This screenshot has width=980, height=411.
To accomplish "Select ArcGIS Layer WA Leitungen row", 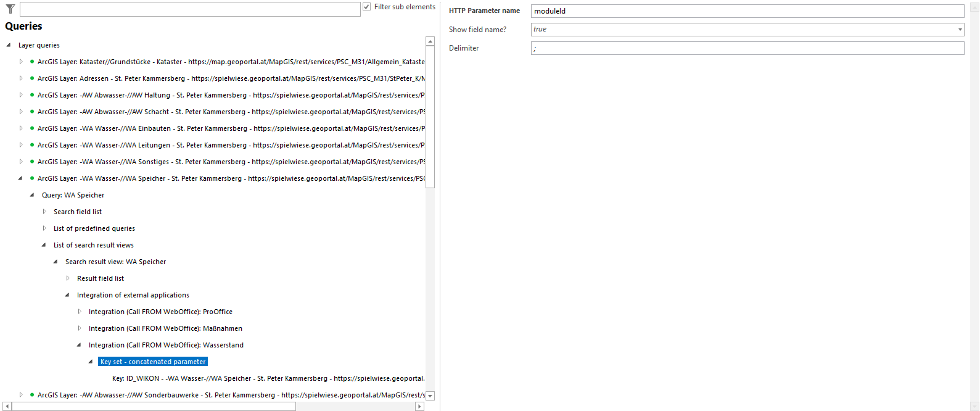I will pos(231,145).
